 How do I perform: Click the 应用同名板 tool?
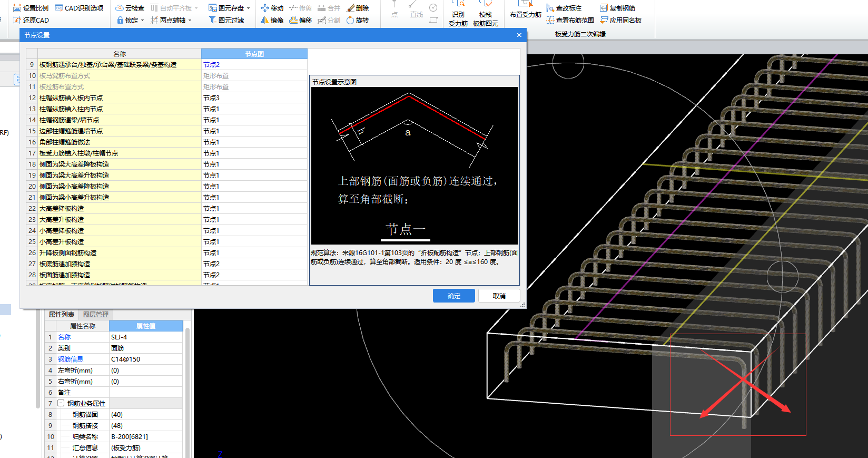coord(620,20)
